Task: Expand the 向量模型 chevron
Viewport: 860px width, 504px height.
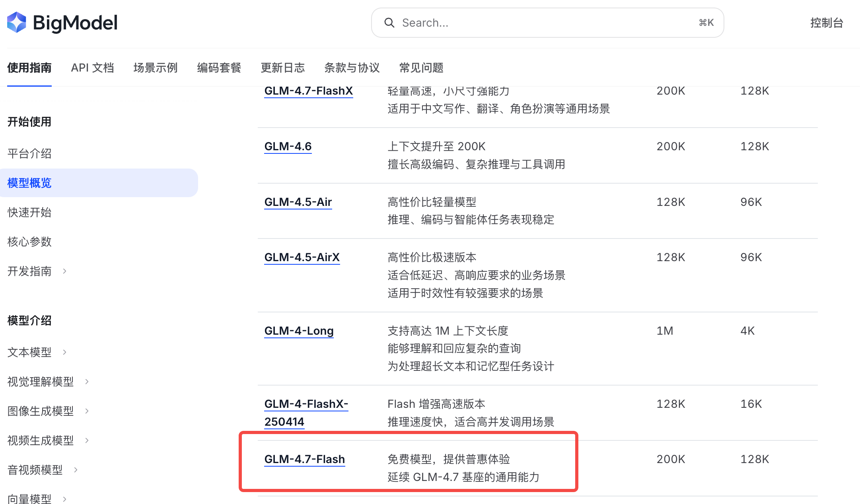Action: (x=65, y=498)
